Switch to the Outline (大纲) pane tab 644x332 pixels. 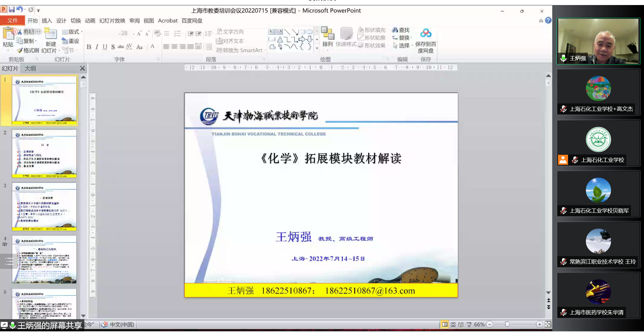coord(30,68)
